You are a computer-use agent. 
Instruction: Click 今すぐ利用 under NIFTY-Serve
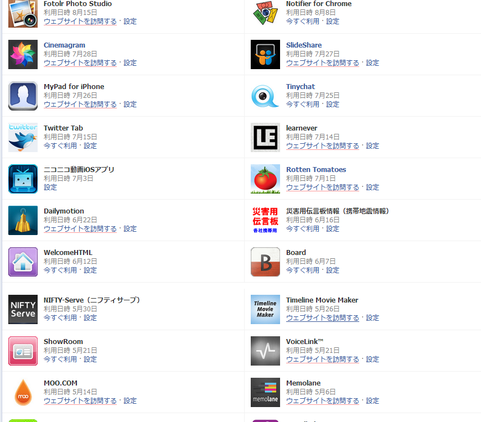pos(60,318)
